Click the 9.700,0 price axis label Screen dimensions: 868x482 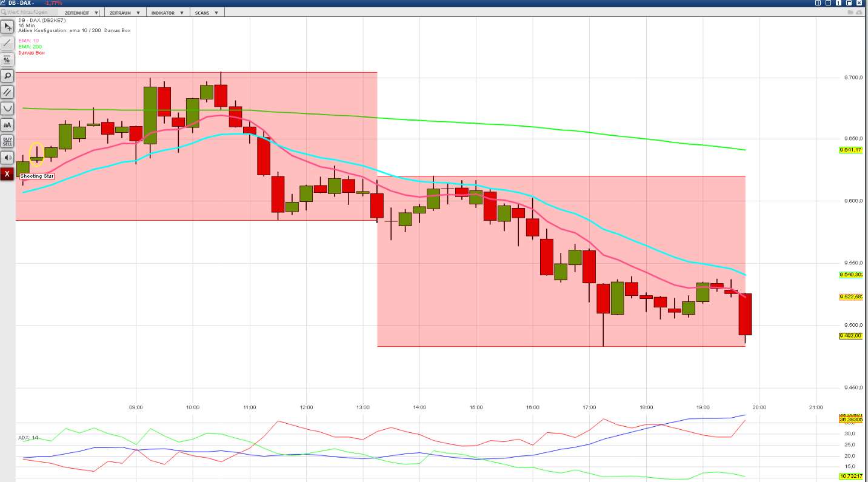pyautogui.click(x=852, y=78)
